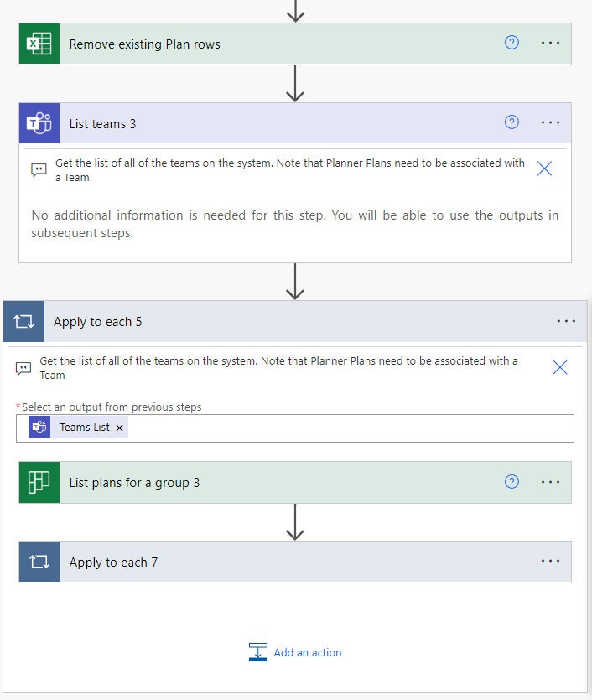Screen dimensions: 592x700
Task: Click the Planner icon on List plans for a group 3
Action: tap(39, 482)
